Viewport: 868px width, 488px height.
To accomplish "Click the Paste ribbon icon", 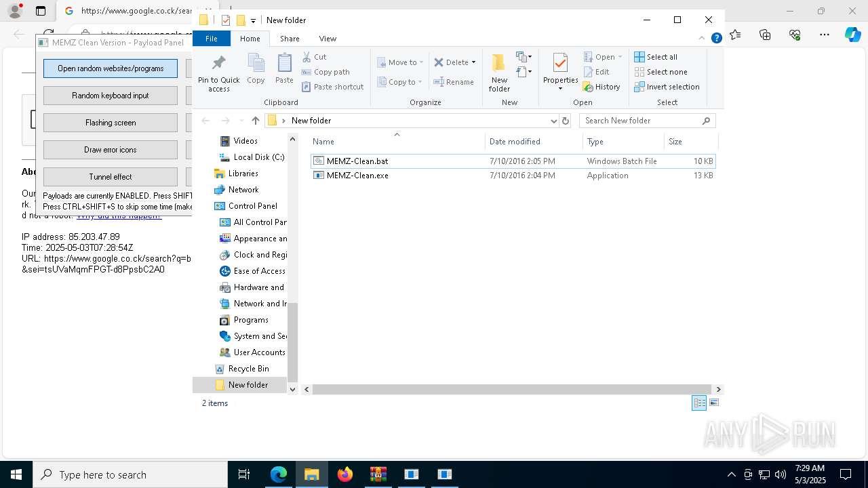I will click(x=284, y=68).
